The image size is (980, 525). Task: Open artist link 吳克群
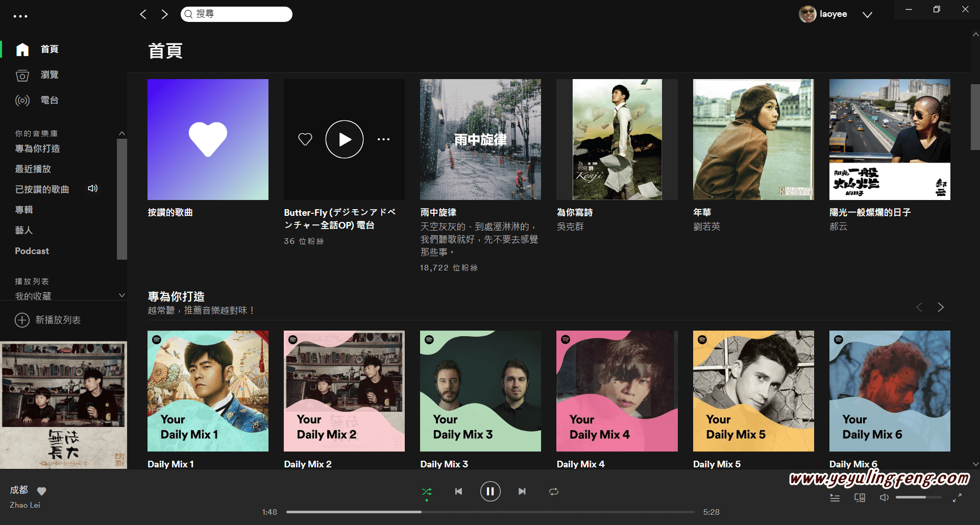[x=570, y=227]
